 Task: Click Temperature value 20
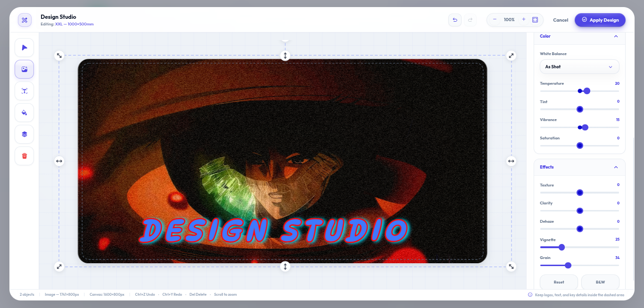point(617,83)
